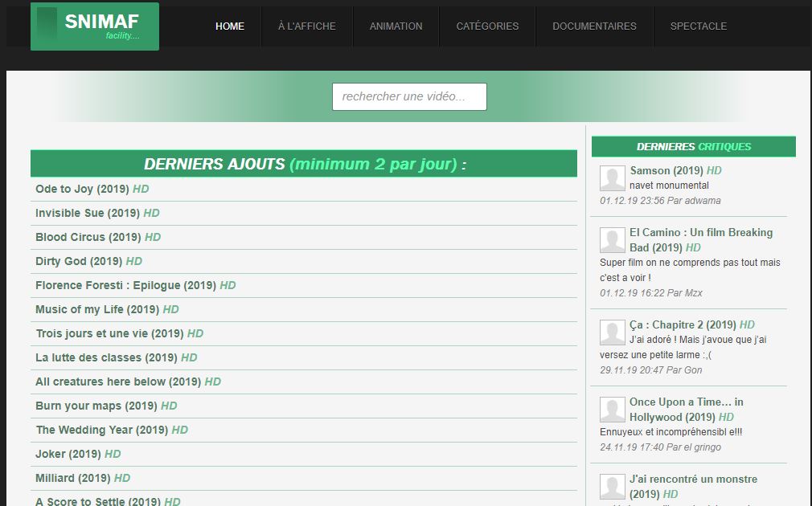This screenshot has height=506, width=812.
Task: Click El Camino : Un film Breaking Bad review
Action: (x=701, y=240)
